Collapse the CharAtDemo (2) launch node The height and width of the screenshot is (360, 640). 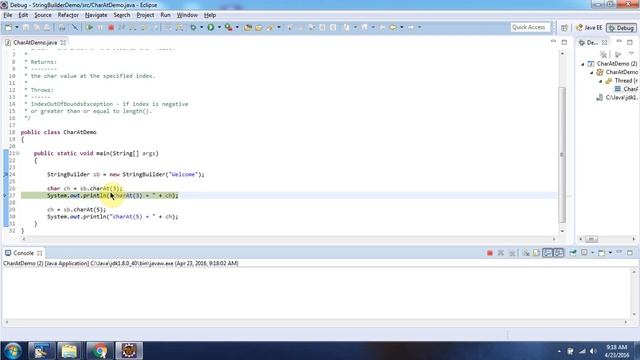(583, 64)
